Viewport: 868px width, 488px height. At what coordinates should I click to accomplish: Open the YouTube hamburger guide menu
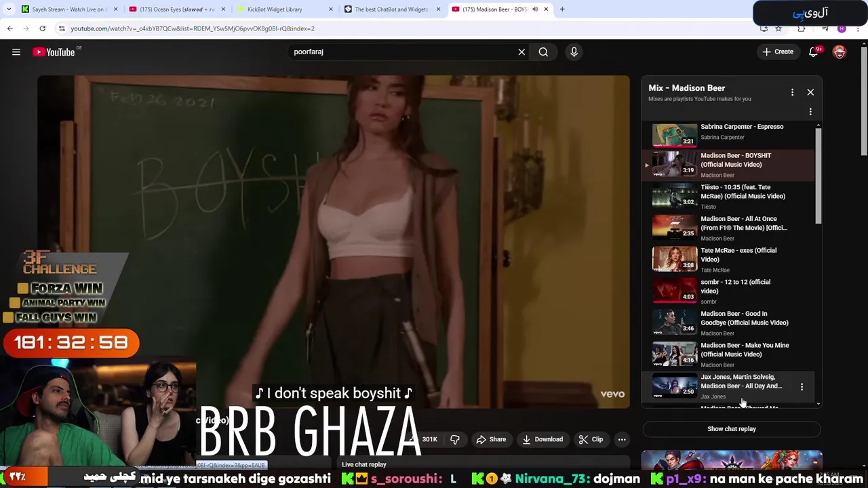pyautogui.click(x=16, y=52)
